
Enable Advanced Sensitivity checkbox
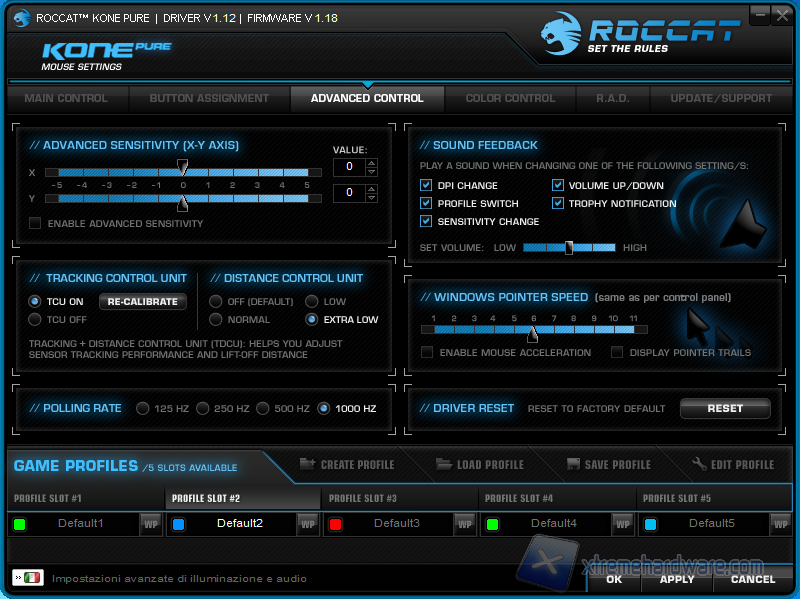coord(35,223)
